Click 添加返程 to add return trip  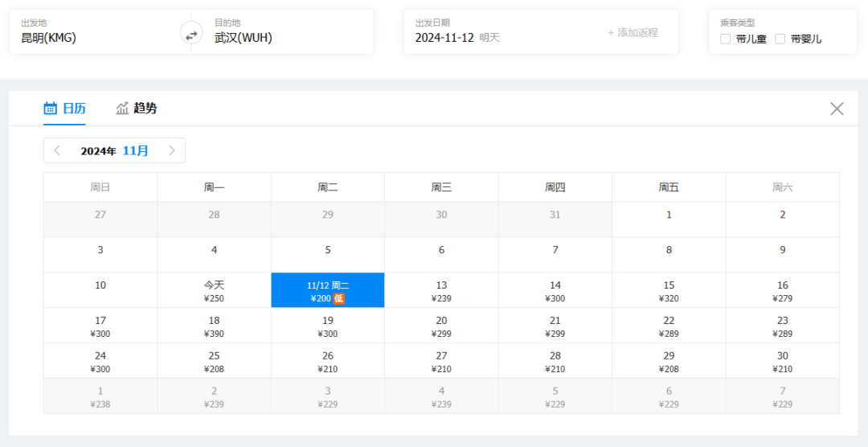click(x=633, y=33)
